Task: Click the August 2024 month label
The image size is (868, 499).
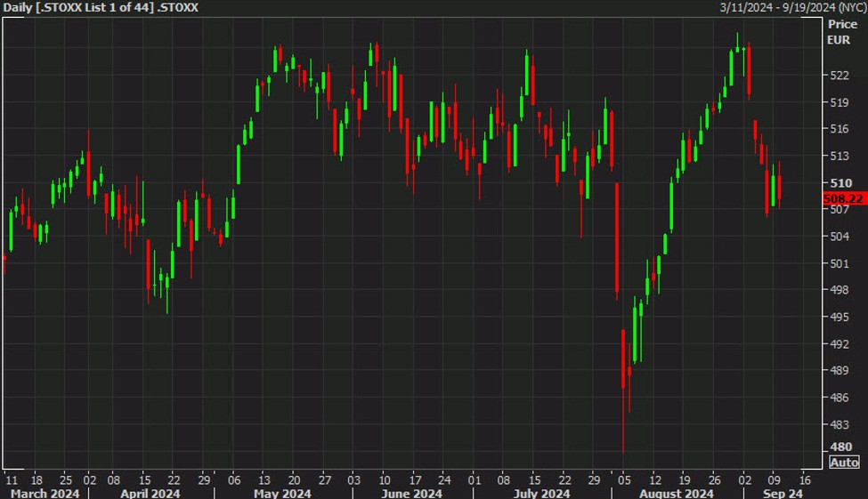Action: pyautogui.click(x=676, y=493)
